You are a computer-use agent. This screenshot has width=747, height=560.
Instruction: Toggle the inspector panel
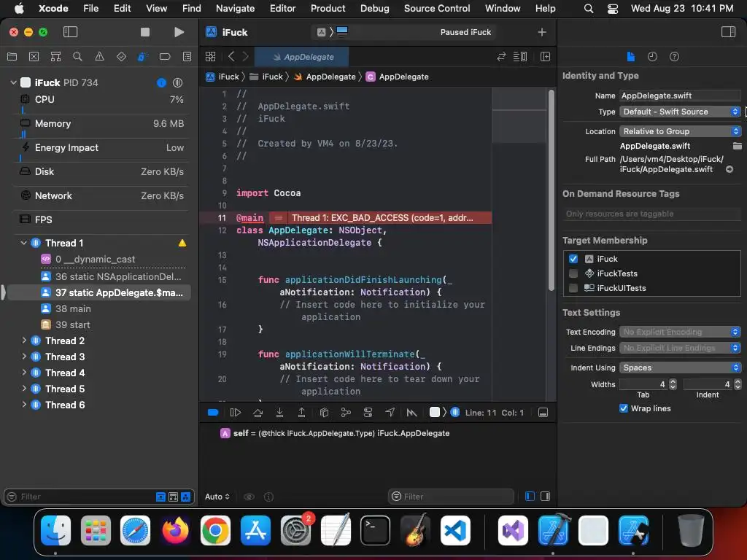coord(729,32)
